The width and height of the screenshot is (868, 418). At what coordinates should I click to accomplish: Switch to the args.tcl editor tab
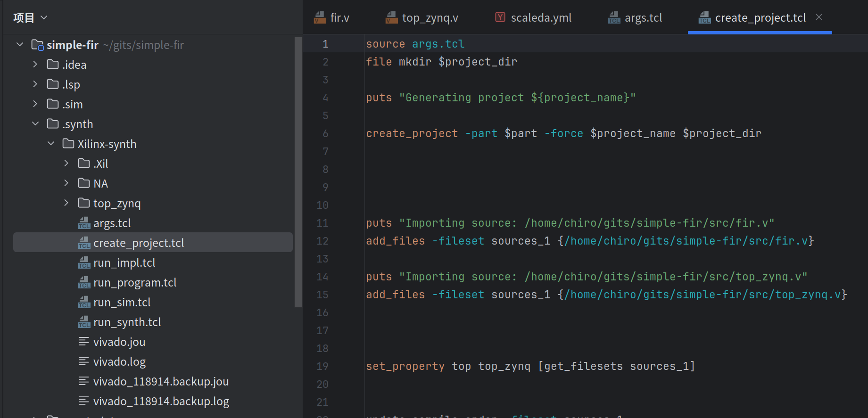point(636,18)
